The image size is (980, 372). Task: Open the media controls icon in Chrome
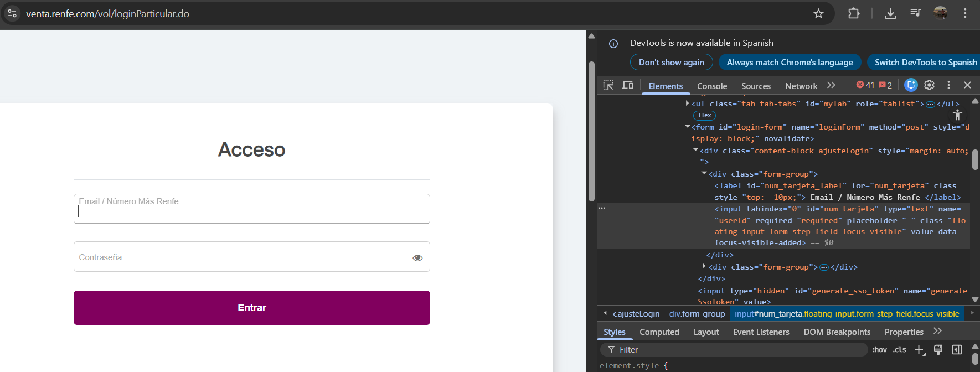tap(916, 13)
